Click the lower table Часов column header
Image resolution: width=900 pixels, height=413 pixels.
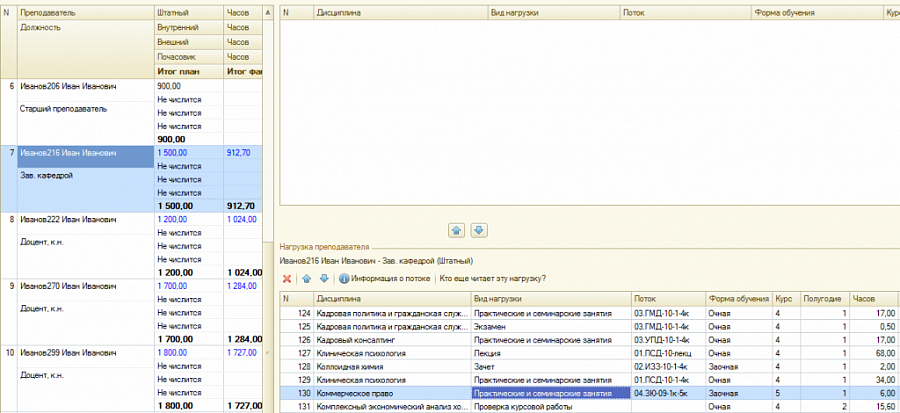[x=874, y=299]
